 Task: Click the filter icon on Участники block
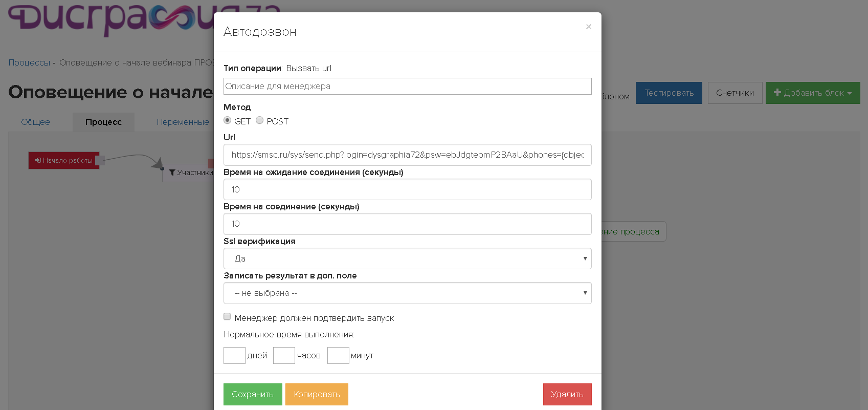click(x=172, y=172)
